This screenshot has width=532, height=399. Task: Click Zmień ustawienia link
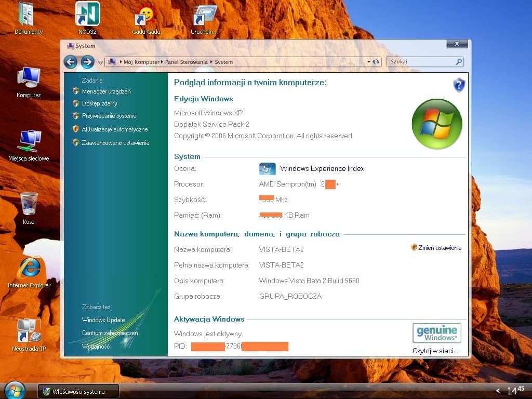[440, 248]
